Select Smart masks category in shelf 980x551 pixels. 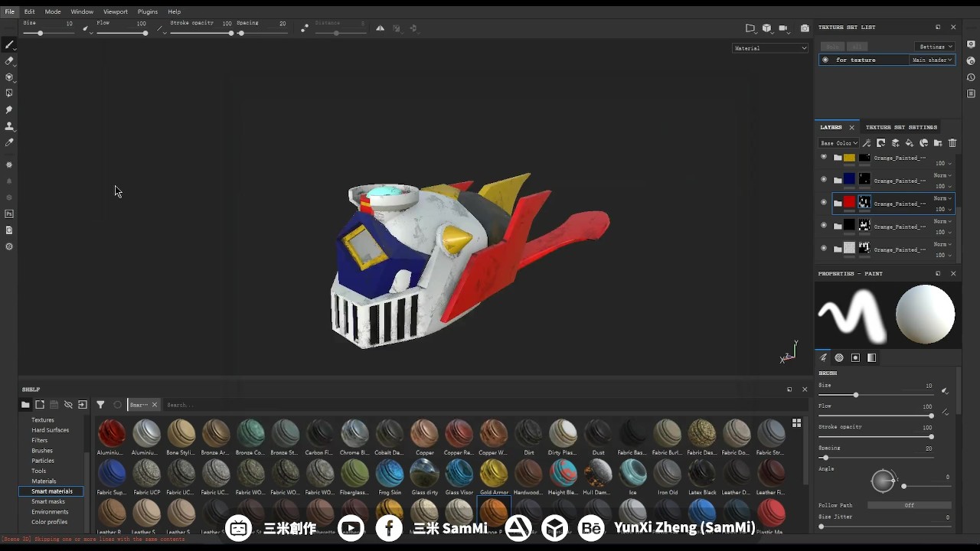click(48, 501)
